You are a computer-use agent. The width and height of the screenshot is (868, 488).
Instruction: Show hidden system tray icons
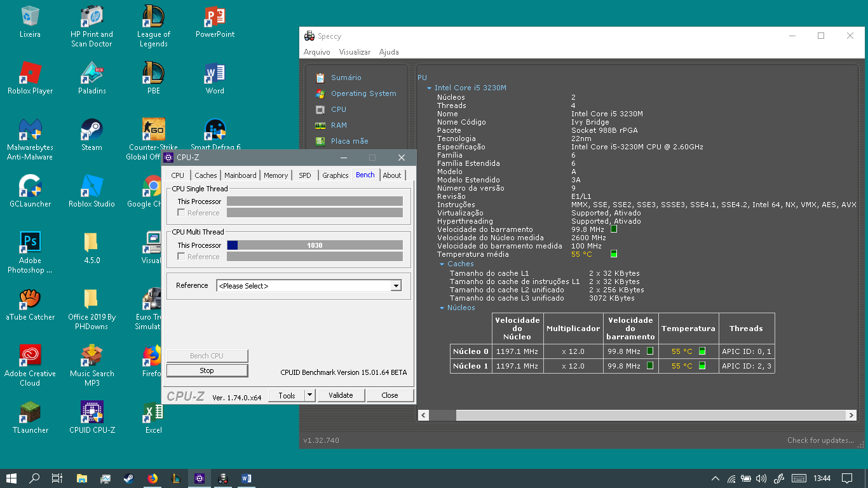click(x=715, y=478)
